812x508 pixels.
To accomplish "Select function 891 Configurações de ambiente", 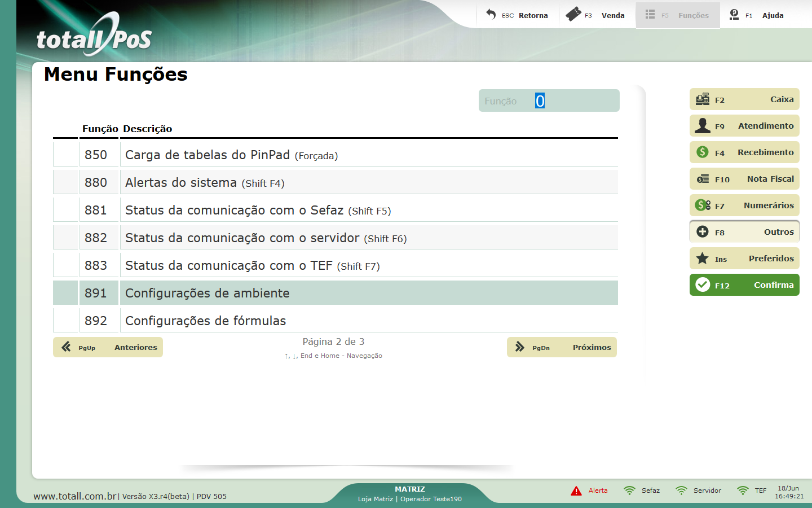I will coord(336,293).
